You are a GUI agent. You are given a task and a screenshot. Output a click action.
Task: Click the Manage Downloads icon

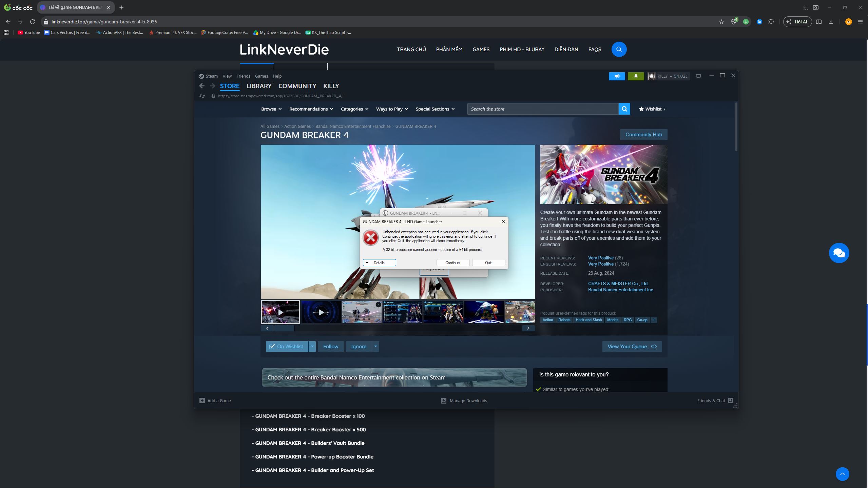[443, 401]
